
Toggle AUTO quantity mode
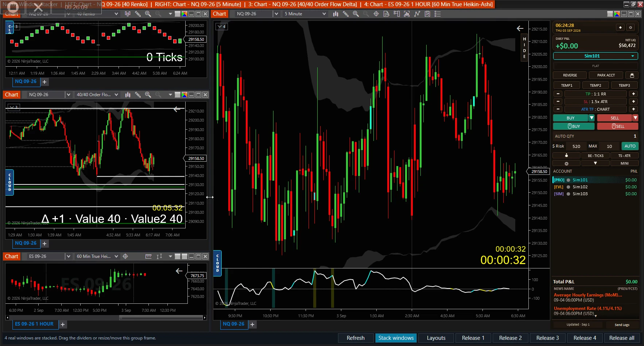[x=630, y=146]
